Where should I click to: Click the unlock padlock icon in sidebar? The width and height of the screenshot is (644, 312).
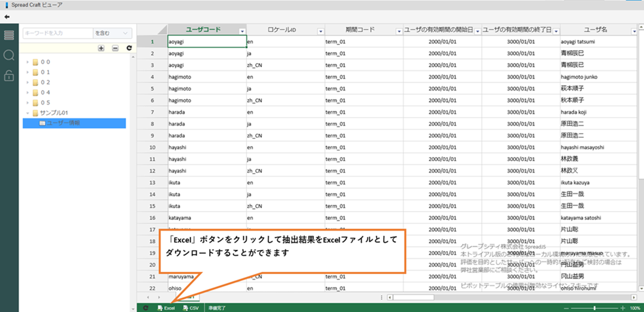coord(9,76)
